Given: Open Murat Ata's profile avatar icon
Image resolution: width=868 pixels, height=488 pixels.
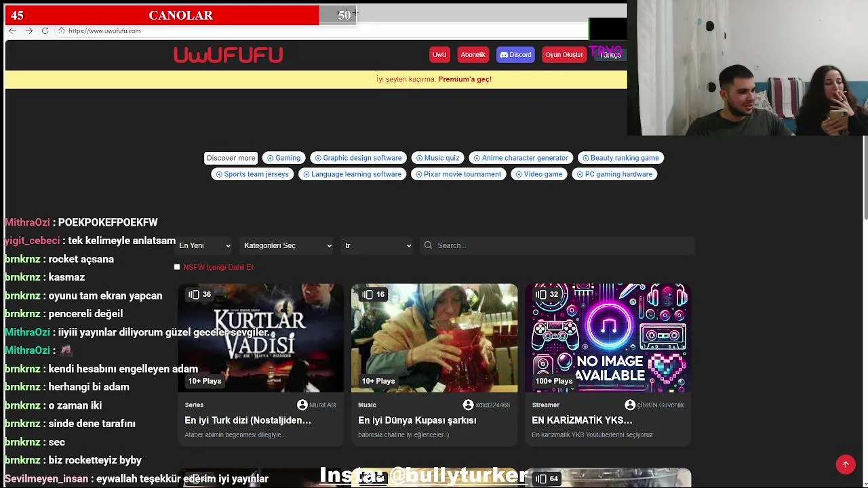Looking at the screenshot, I should point(302,405).
